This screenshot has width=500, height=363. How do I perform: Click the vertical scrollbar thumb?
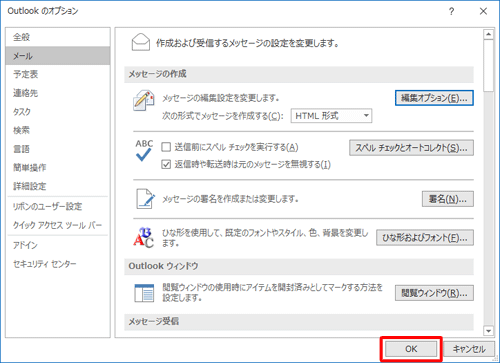488,65
